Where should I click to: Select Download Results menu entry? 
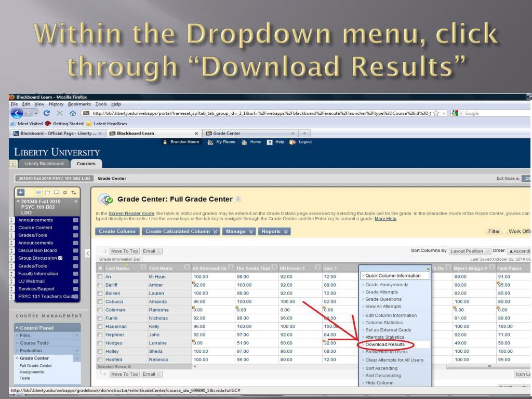(385, 344)
